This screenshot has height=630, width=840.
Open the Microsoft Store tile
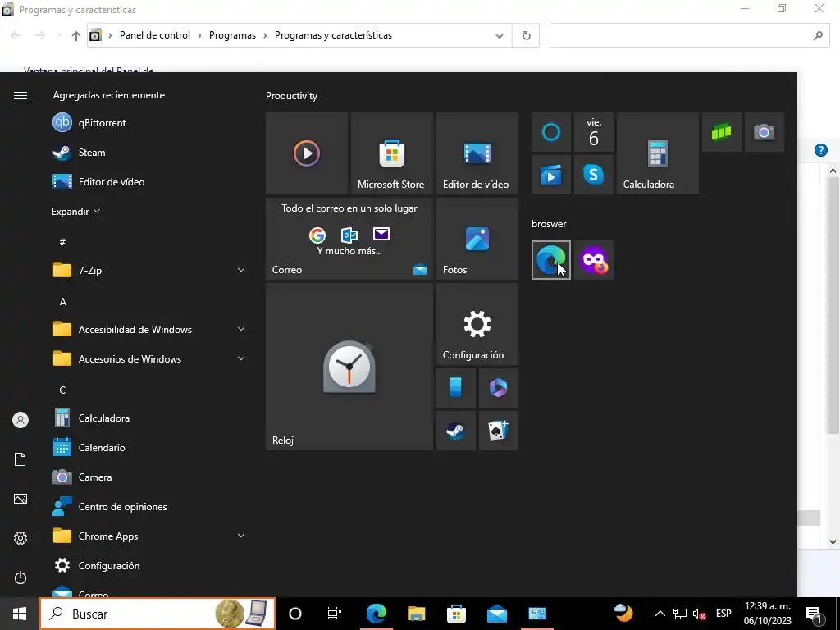click(391, 153)
